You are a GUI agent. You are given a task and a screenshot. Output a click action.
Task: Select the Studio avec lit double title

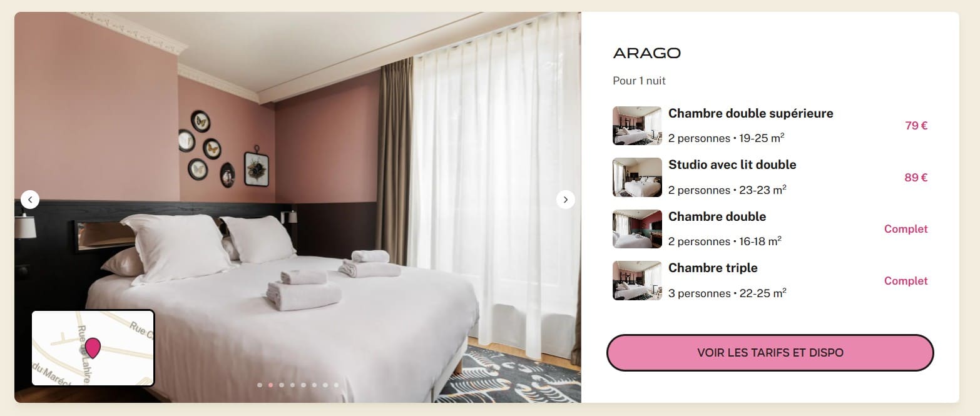click(x=732, y=165)
